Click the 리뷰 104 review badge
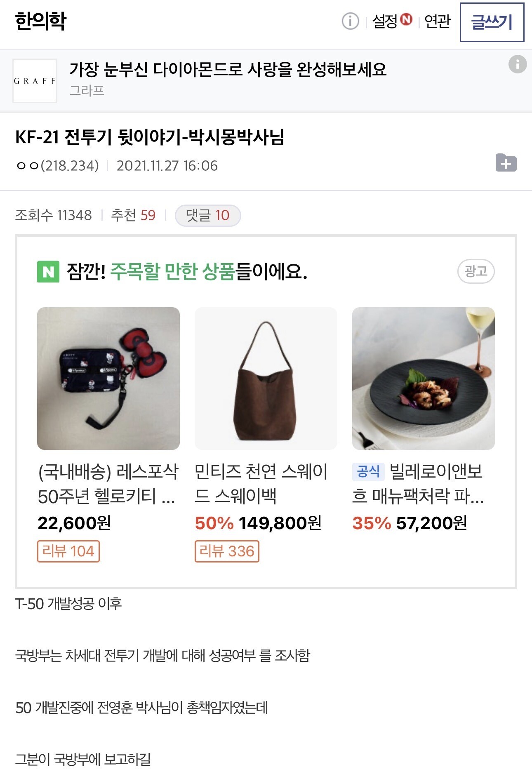Image resolution: width=532 pixels, height=779 pixels. click(68, 551)
